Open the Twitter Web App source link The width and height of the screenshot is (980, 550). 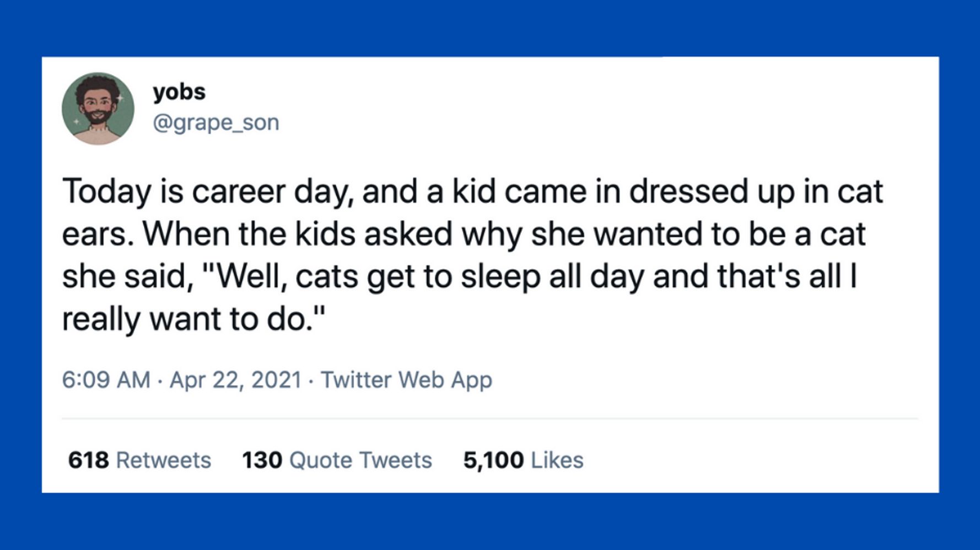coord(406,380)
